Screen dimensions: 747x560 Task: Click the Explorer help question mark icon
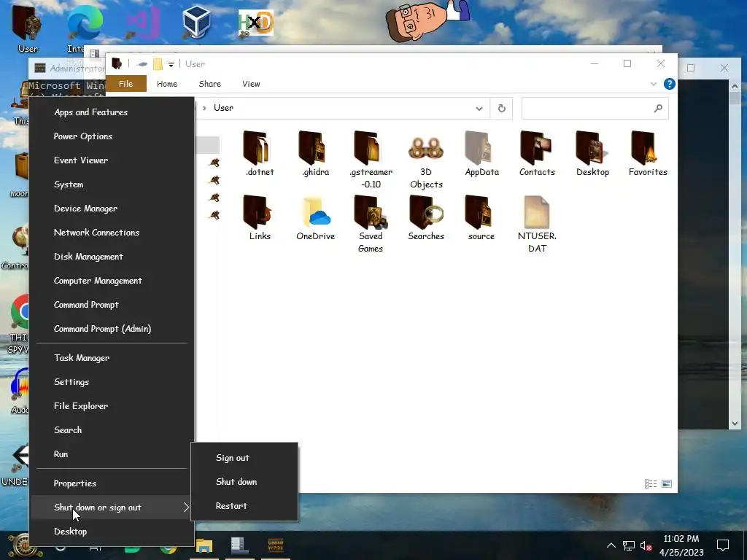[670, 85]
